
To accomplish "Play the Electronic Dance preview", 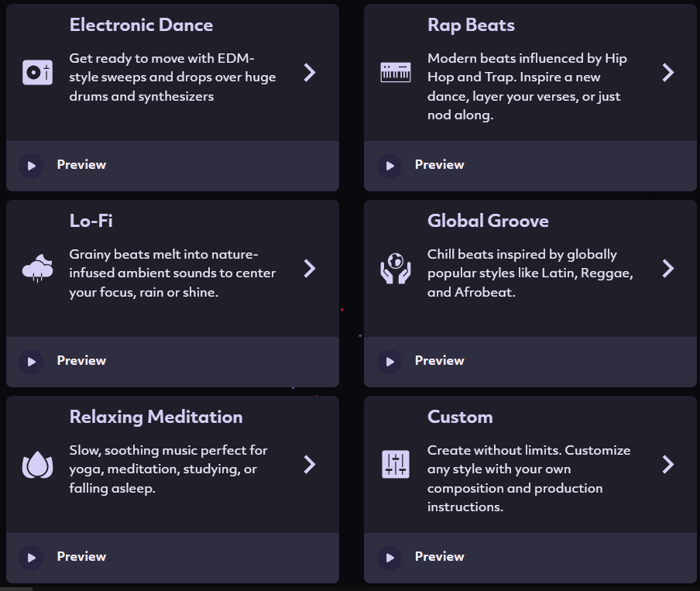I will (x=31, y=166).
